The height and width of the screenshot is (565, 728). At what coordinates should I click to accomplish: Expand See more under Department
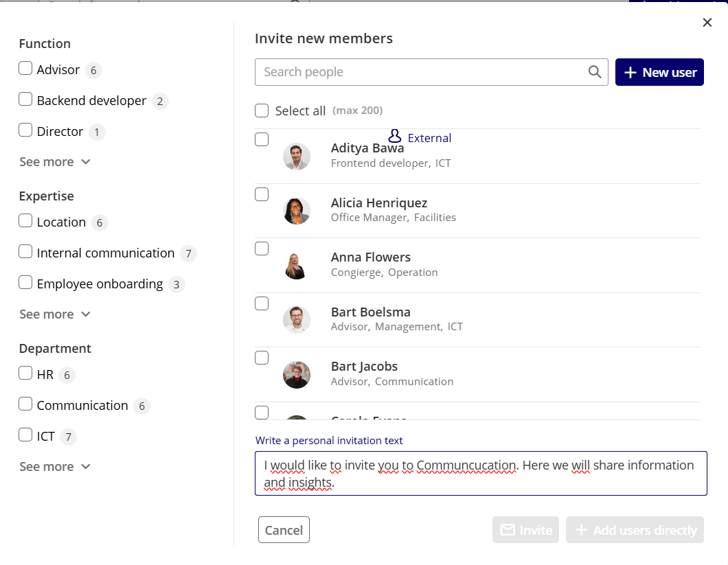(55, 466)
